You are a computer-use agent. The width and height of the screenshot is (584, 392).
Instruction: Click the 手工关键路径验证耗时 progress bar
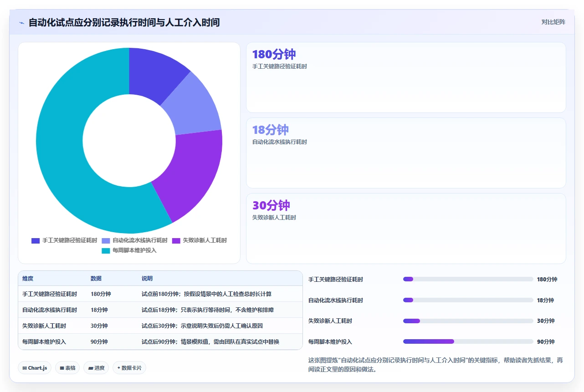click(468, 279)
